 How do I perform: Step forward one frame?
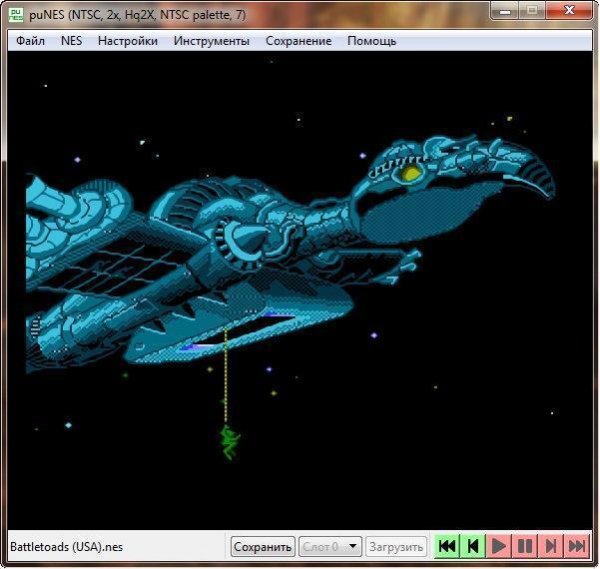coord(551,546)
